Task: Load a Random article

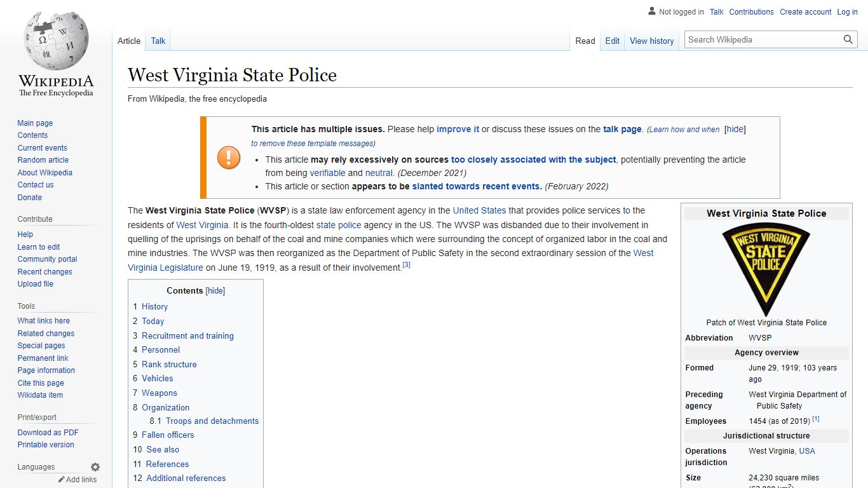Action: click(x=43, y=160)
